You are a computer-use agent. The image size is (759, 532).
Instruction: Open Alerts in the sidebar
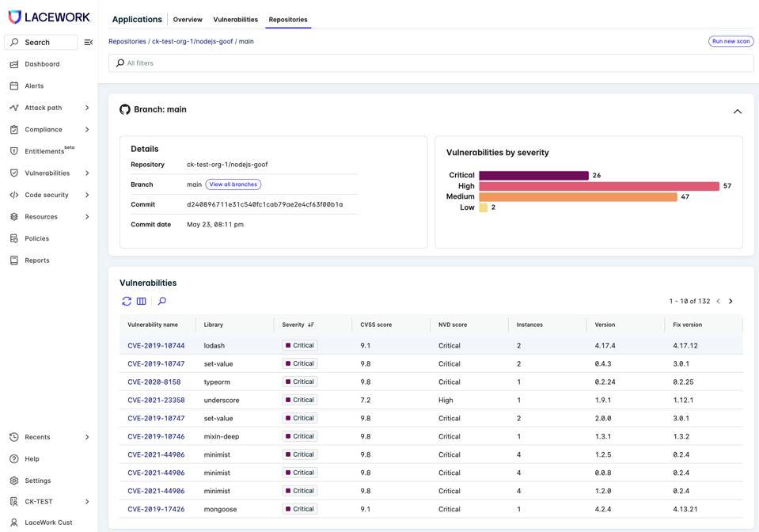pyautogui.click(x=34, y=85)
